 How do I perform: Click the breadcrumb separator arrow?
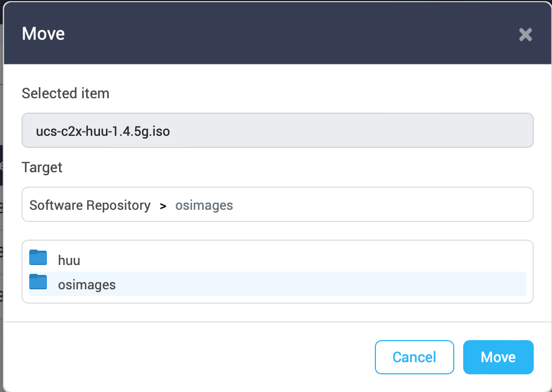click(163, 206)
